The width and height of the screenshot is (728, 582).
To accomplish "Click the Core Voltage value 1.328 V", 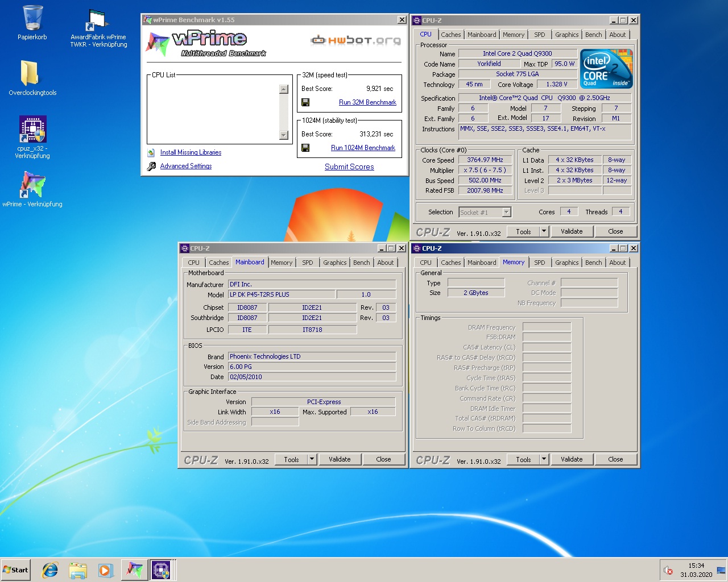I will [557, 84].
